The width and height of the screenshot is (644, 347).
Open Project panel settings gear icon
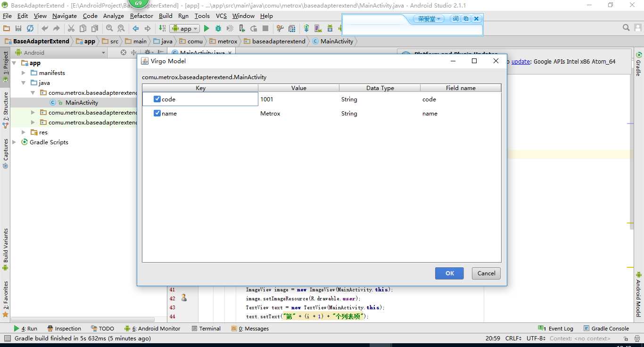pyautogui.click(x=148, y=52)
